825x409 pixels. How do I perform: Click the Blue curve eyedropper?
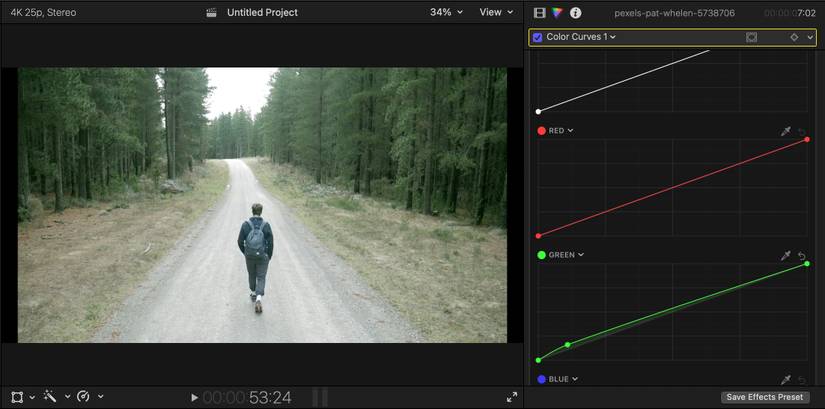tap(786, 380)
